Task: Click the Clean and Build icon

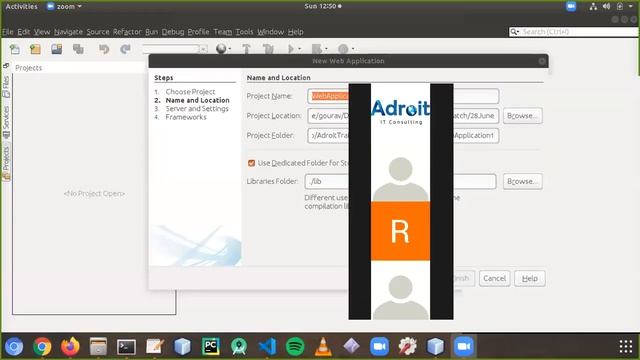Action: tap(268, 49)
